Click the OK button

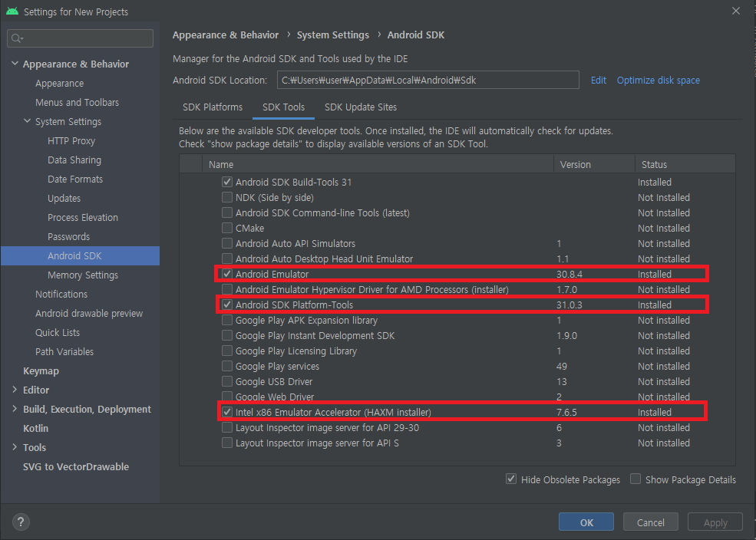pyautogui.click(x=586, y=522)
